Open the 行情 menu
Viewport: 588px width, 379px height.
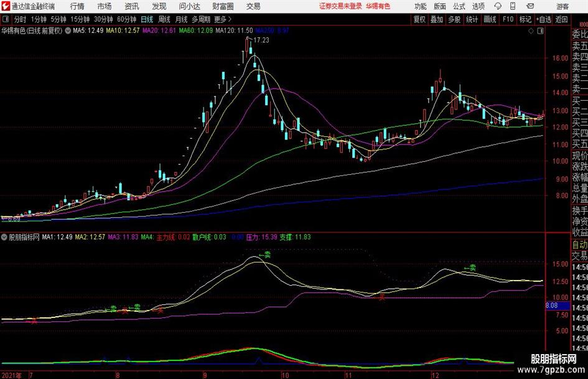point(77,6)
